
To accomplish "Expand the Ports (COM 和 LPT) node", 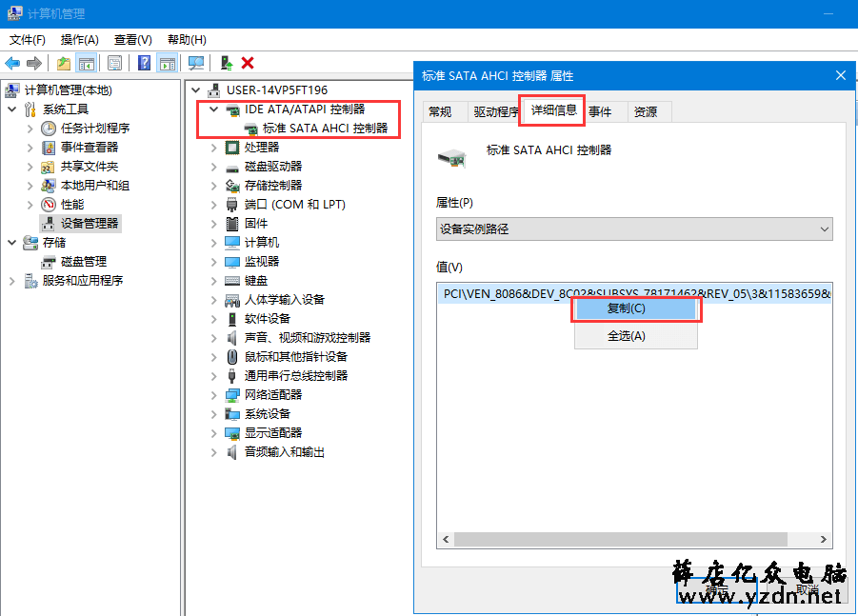I will [214, 205].
